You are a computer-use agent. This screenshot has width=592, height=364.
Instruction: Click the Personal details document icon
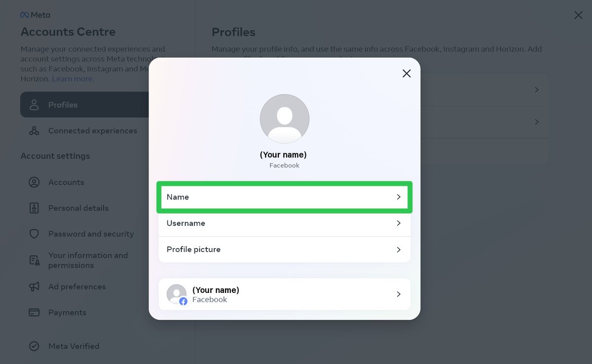pyautogui.click(x=34, y=208)
